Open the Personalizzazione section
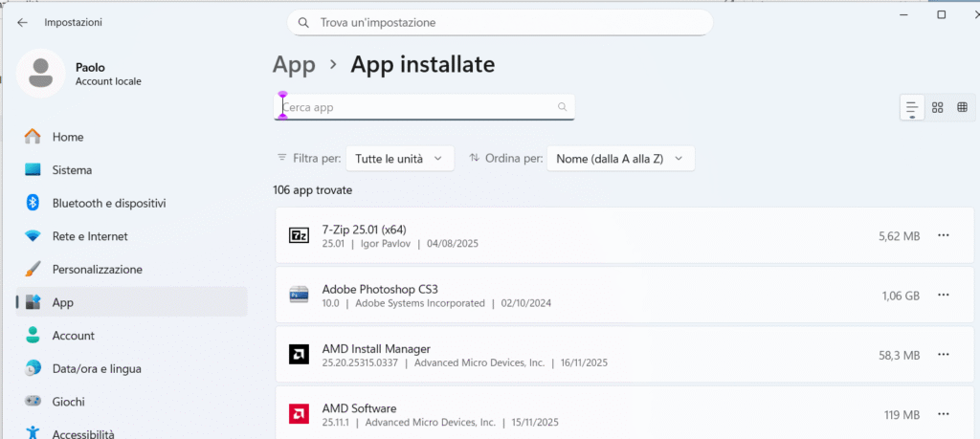This screenshot has width=980, height=439. [x=97, y=270]
